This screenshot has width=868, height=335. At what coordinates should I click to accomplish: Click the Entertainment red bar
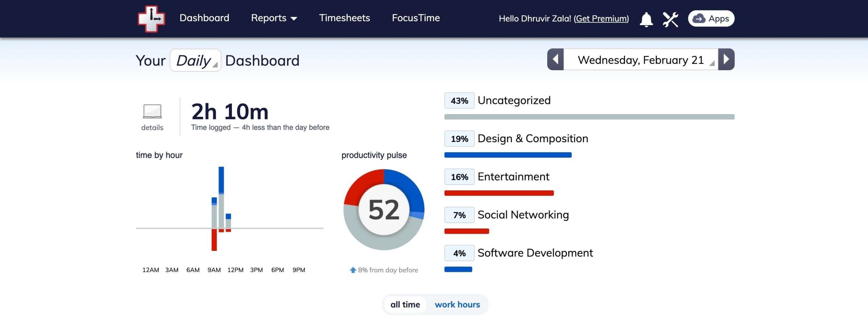(x=499, y=193)
